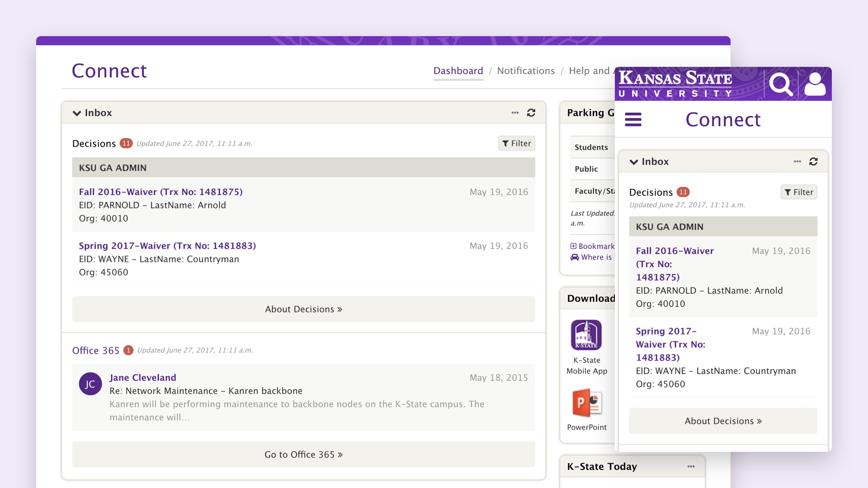Collapse the mobile Inbox panel chevron

tap(634, 162)
